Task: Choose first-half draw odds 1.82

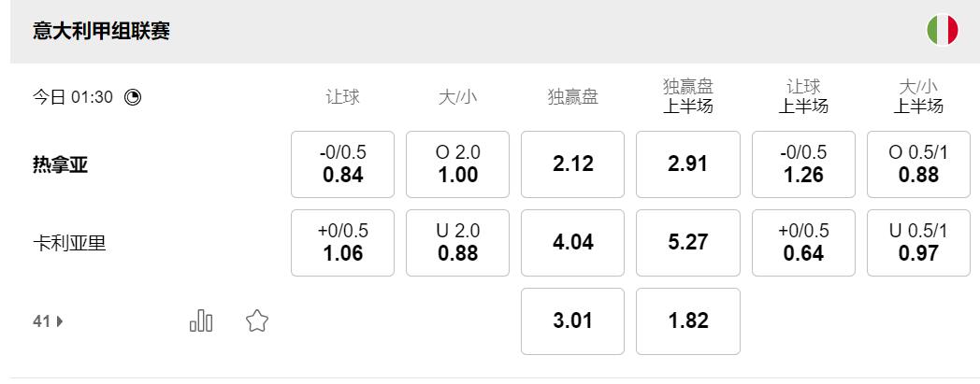Action: pos(687,321)
